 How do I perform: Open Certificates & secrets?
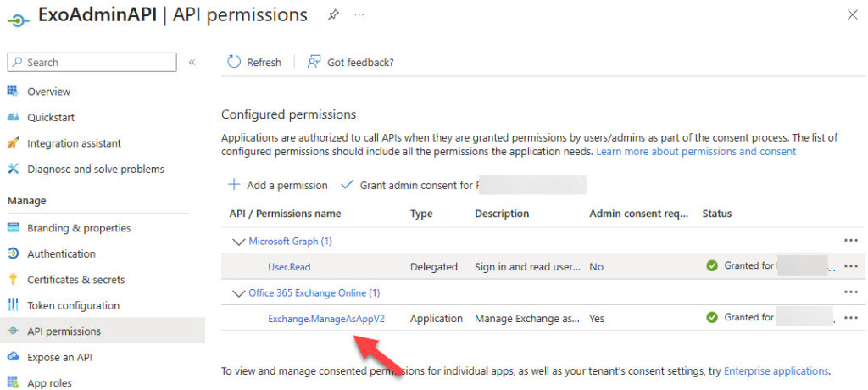tap(76, 280)
